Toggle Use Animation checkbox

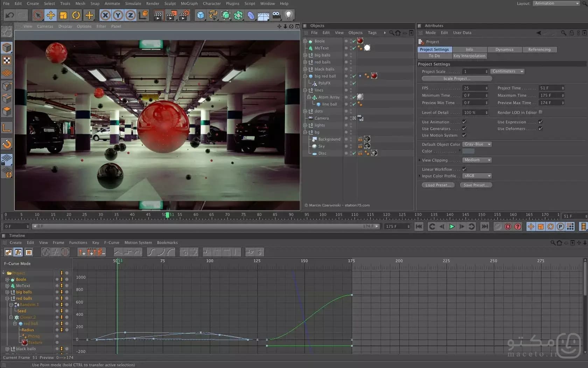point(464,122)
